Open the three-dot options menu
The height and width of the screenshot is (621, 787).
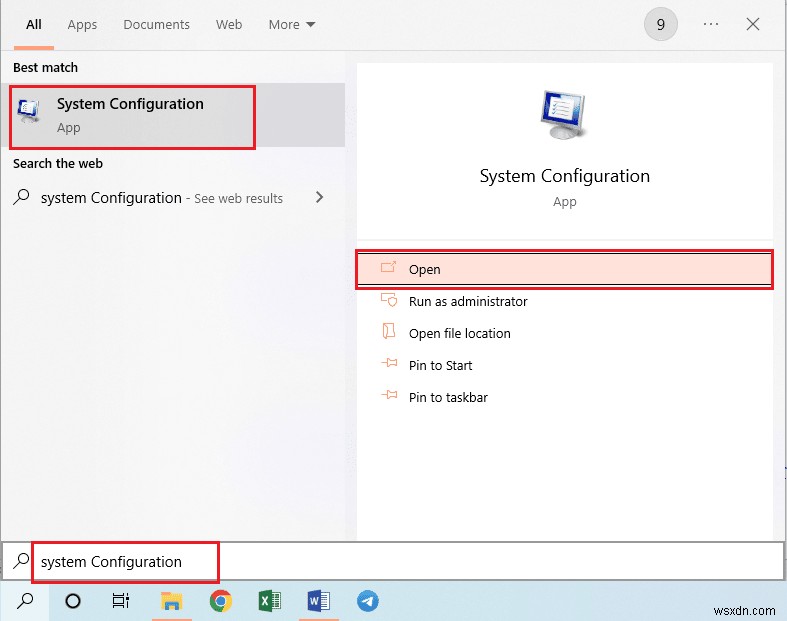tap(711, 24)
